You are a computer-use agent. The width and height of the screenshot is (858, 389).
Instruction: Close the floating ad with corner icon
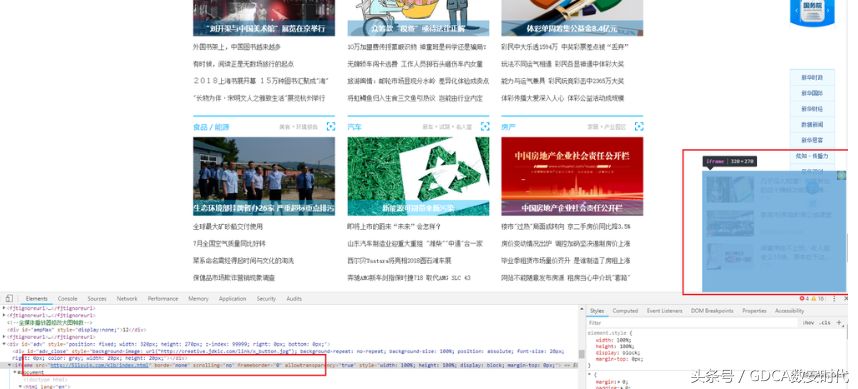(x=842, y=175)
